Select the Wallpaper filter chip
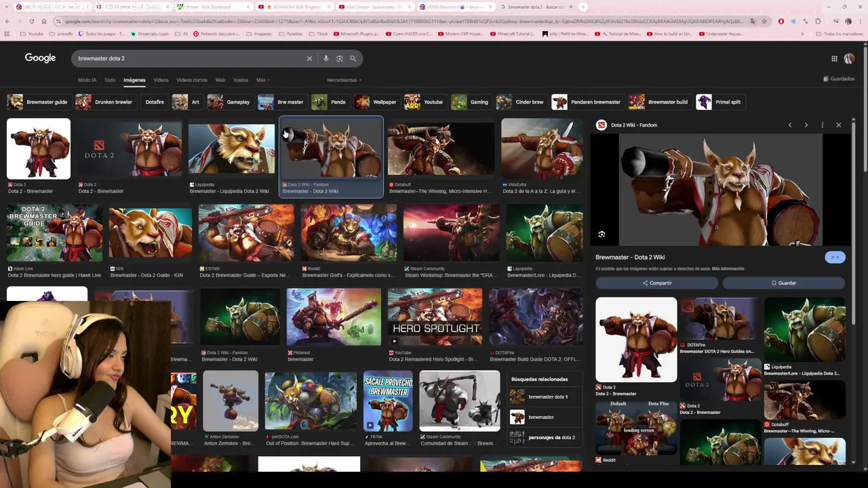Screen dimensions: 868x488 (x=376, y=102)
